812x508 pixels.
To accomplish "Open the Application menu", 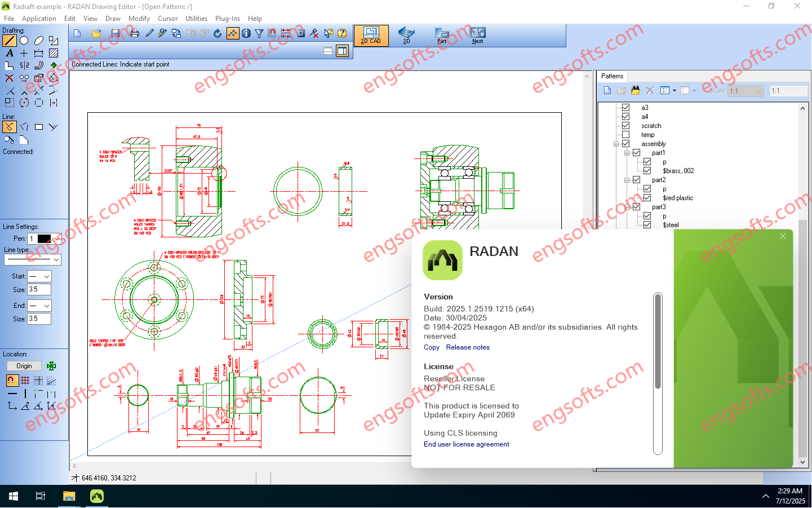I will [x=39, y=19].
